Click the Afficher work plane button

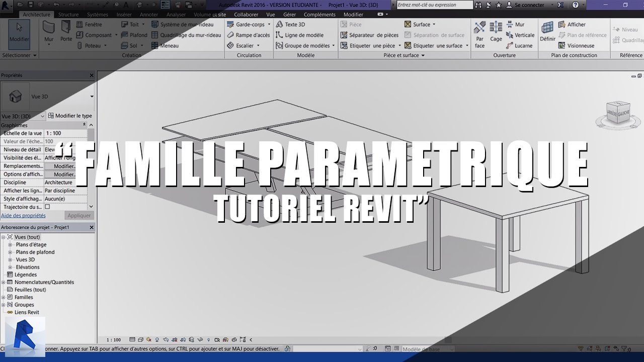point(572,25)
